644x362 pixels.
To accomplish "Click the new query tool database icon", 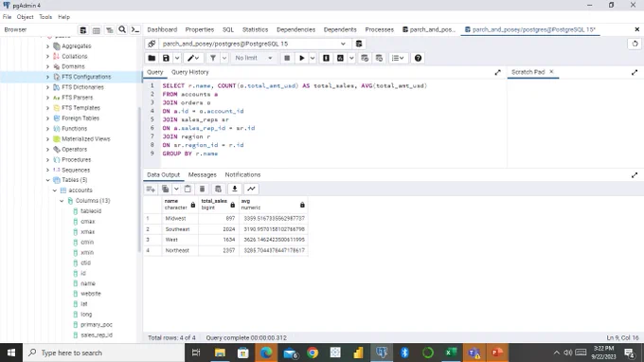I will tap(359, 44).
